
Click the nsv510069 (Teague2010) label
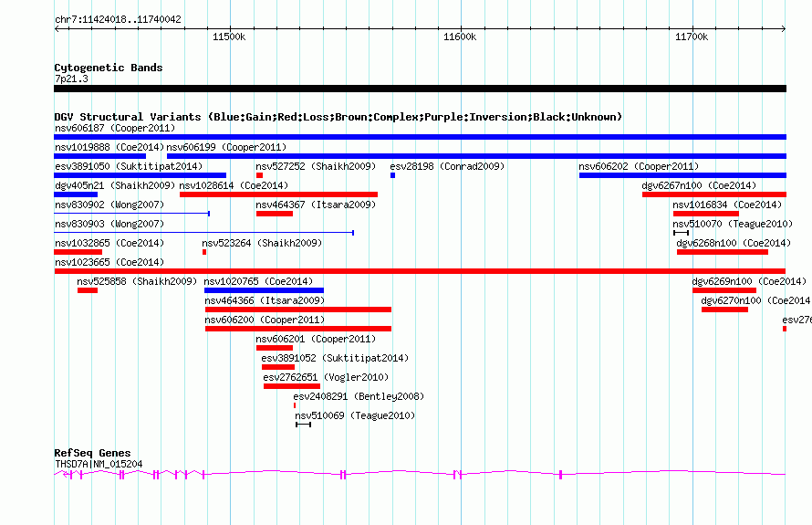(x=355, y=415)
